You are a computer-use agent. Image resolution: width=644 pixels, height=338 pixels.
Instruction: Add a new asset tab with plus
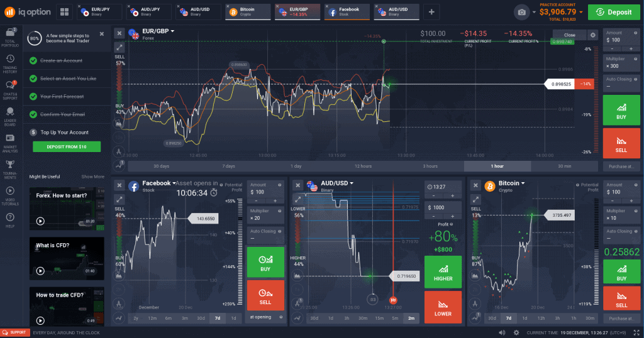pyautogui.click(x=431, y=12)
